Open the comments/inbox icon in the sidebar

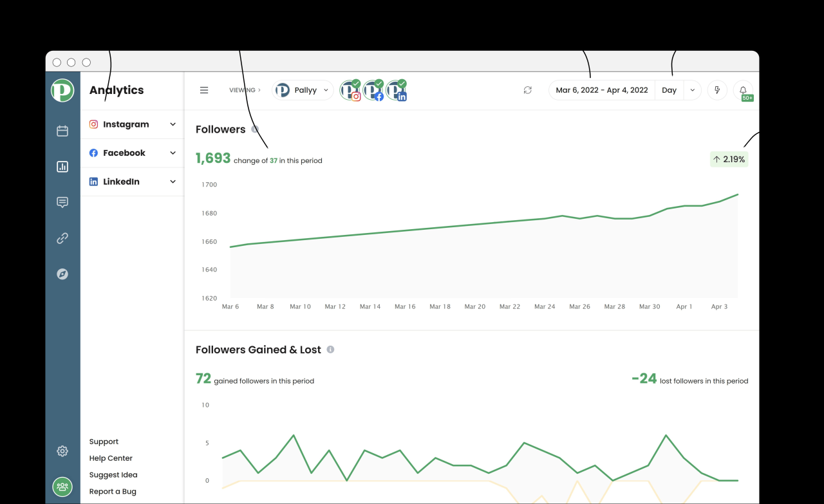[x=62, y=202]
